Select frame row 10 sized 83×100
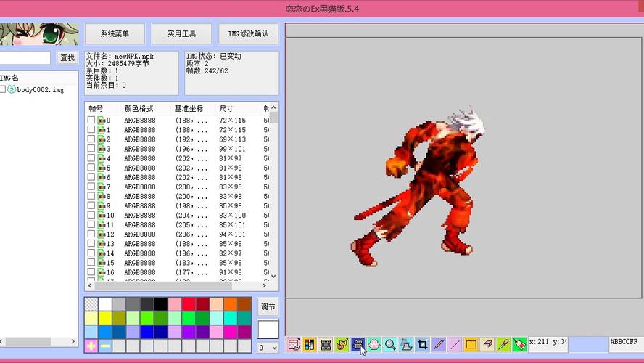This screenshot has height=363, width=644. [x=178, y=216]
